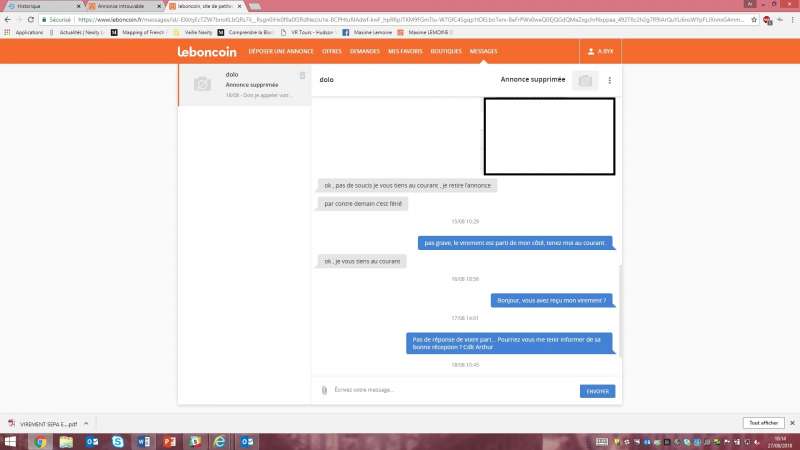Go to Mes Favoris in navigation
800x450 pixels.
404,51
